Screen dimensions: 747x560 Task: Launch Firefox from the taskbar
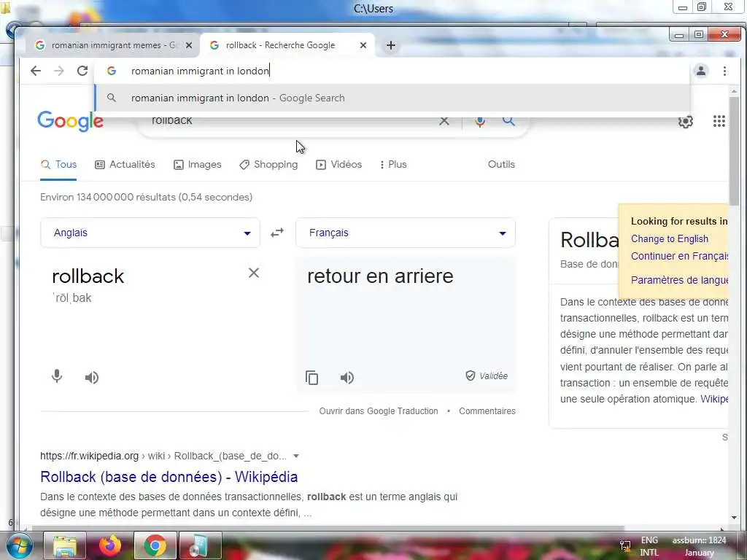[110, 545]
